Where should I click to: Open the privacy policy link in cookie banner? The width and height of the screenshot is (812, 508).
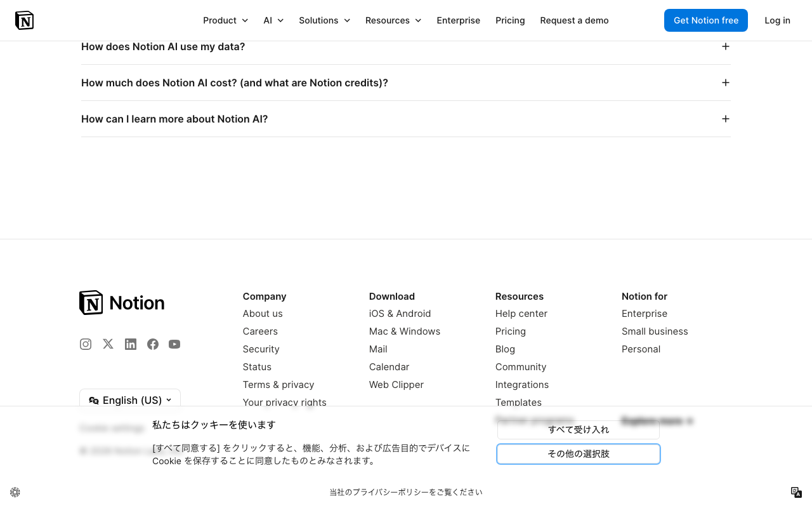[x=406, y=492]
